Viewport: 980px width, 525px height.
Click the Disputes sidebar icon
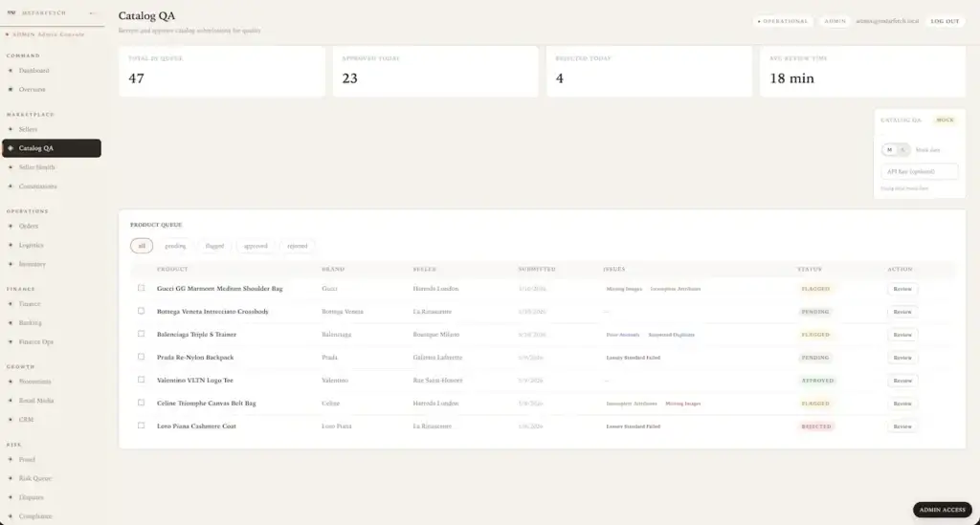click(11, 497)
